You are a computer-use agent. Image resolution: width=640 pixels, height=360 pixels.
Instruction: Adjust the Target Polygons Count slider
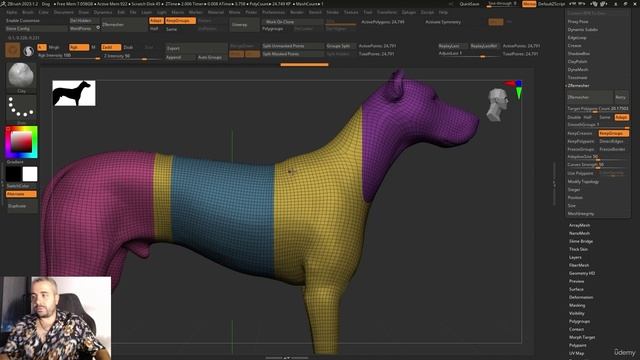pos(598,109)
